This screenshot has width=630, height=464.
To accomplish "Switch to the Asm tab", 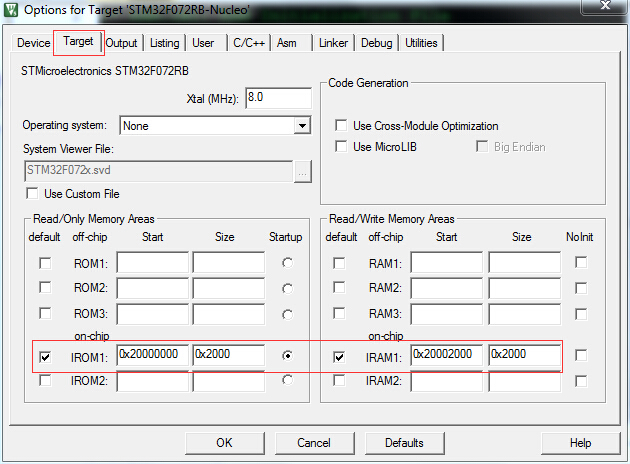I will click(x=286, y=43).
